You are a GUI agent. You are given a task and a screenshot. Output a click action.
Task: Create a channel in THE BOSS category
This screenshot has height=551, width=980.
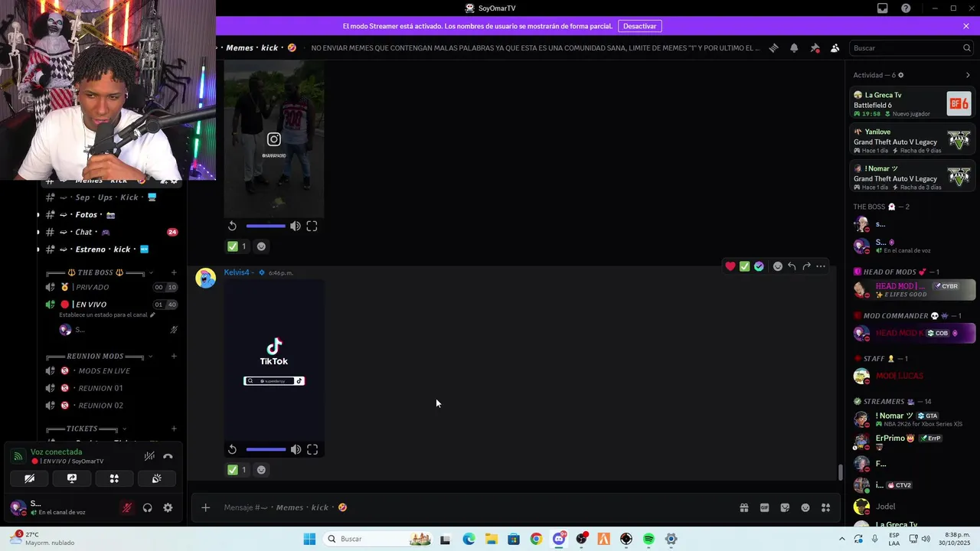click(x=174, y=272)
